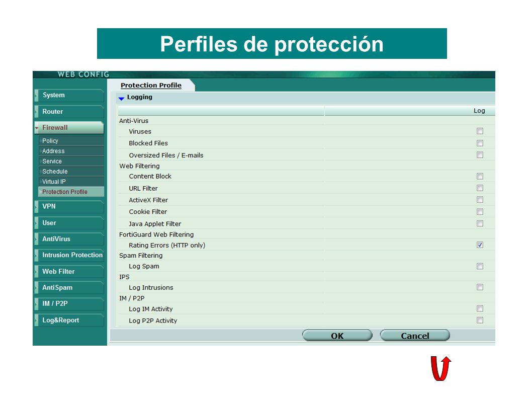Open the Virtual IP submenu item

coord(71,182)
